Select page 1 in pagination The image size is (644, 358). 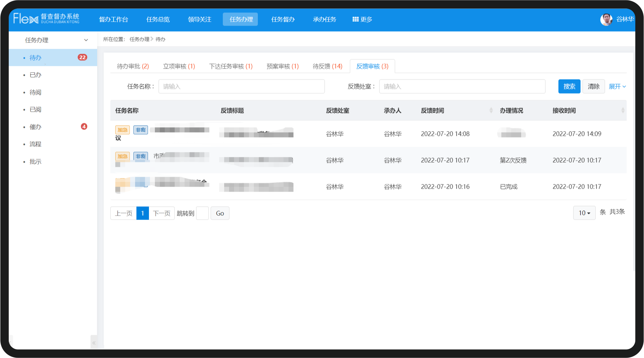pyautogui.click(x=143, y=213)
